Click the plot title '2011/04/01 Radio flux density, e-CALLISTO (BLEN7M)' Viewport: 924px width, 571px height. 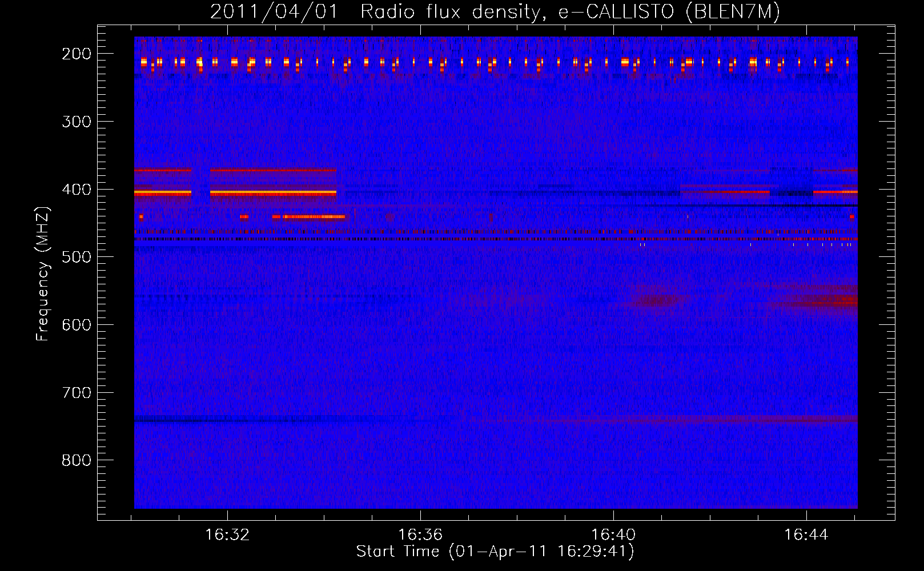coord(495,11)
